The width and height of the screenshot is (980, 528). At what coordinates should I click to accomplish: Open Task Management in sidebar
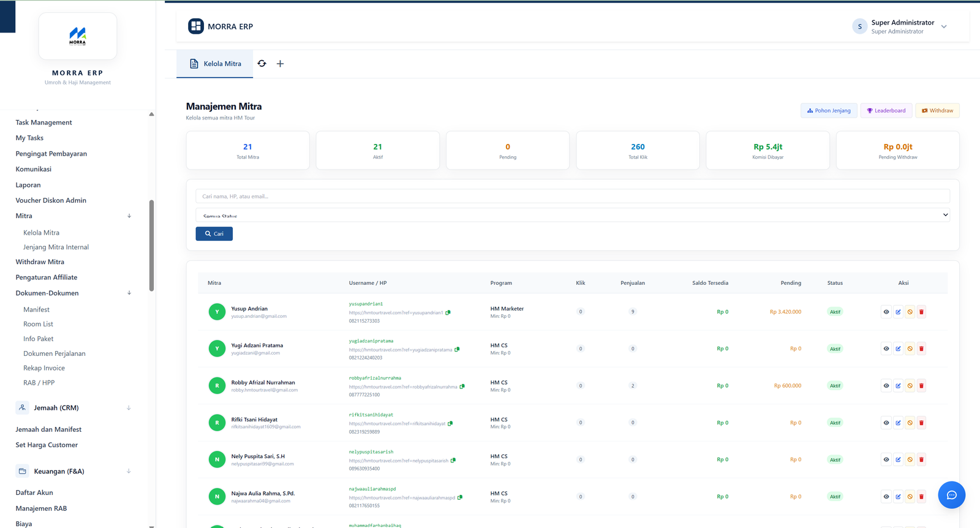tap(43, 123)
